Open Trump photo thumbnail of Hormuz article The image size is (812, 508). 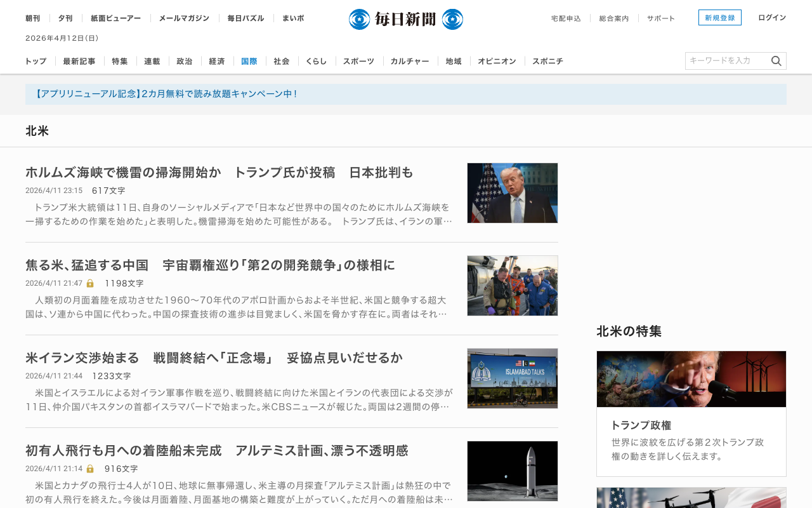513,193
